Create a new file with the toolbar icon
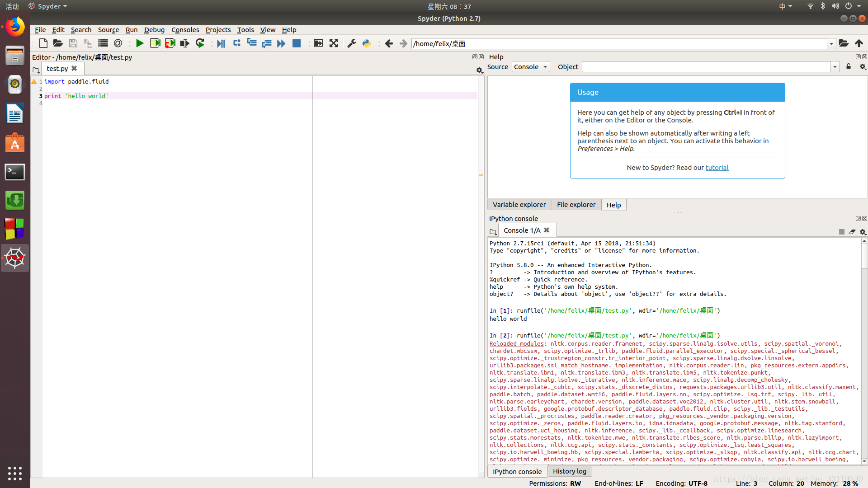This screenshot has height=488, width=868. (x=43, y=43)
